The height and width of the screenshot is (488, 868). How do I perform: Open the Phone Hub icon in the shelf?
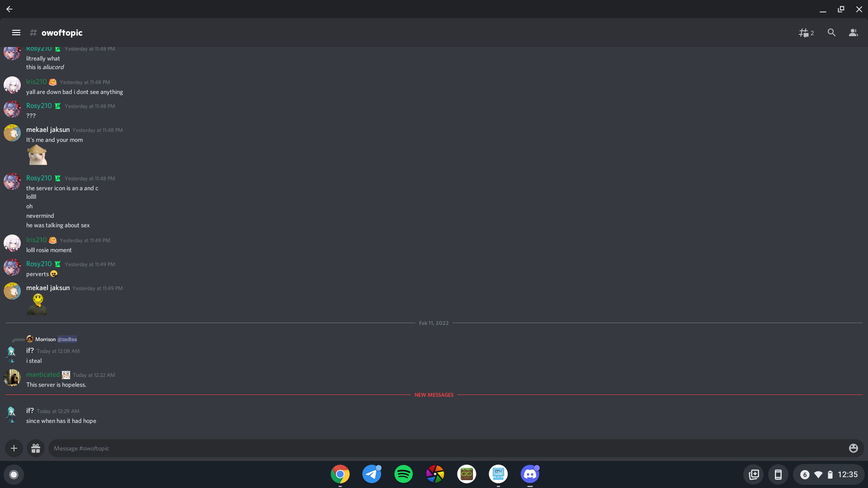click(x=778, y=474)
